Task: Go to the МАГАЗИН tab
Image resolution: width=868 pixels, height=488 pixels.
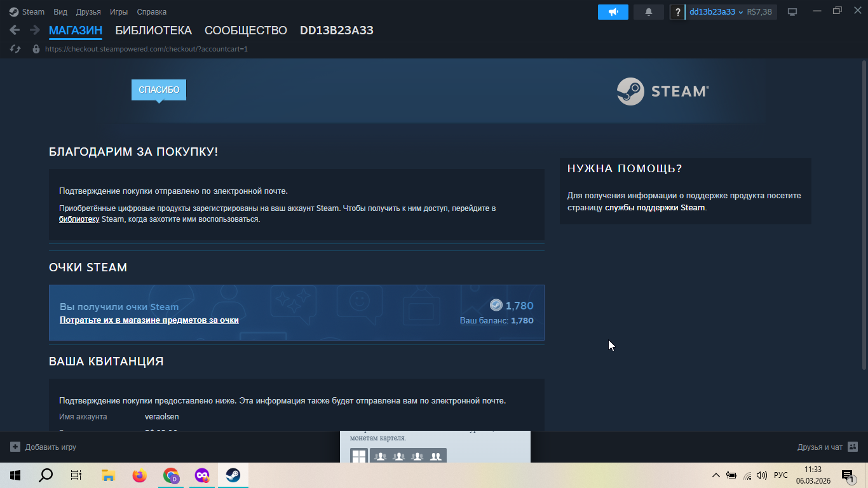Action: click(76, 30)
